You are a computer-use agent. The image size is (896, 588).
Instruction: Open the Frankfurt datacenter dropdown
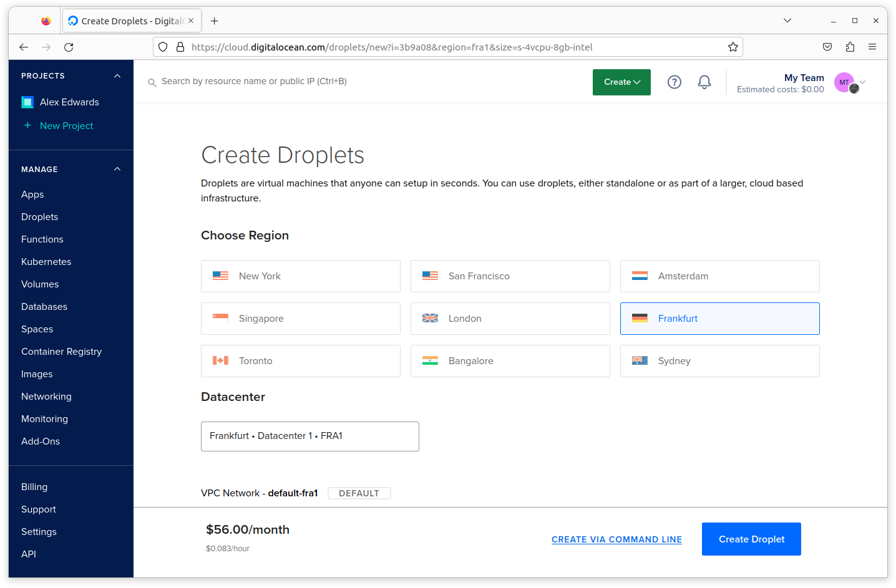[x=309, y=436]
